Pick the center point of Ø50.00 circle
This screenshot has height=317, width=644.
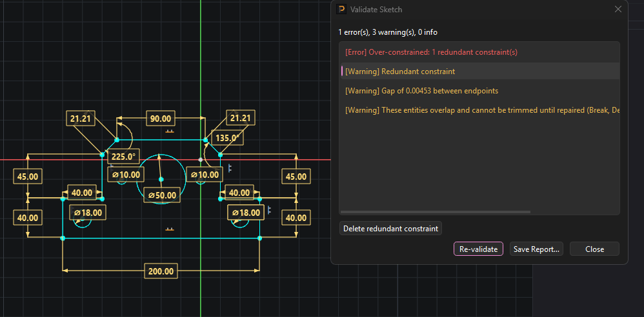point(161,179)
